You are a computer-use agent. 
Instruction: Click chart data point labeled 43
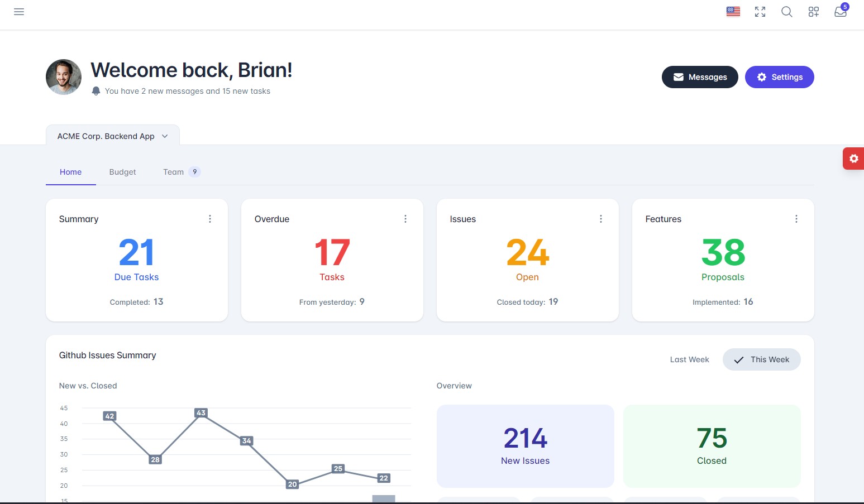(x=201, y=412)
